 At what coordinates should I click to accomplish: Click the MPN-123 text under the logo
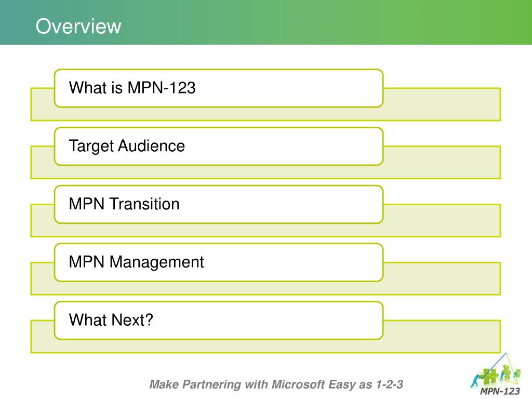pyautogui.click(x=500, y=391)
